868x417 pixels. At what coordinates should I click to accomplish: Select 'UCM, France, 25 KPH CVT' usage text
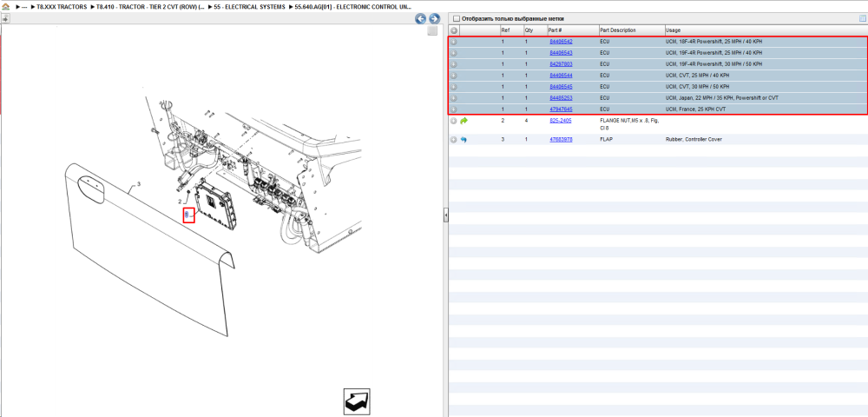coord(696,109)
